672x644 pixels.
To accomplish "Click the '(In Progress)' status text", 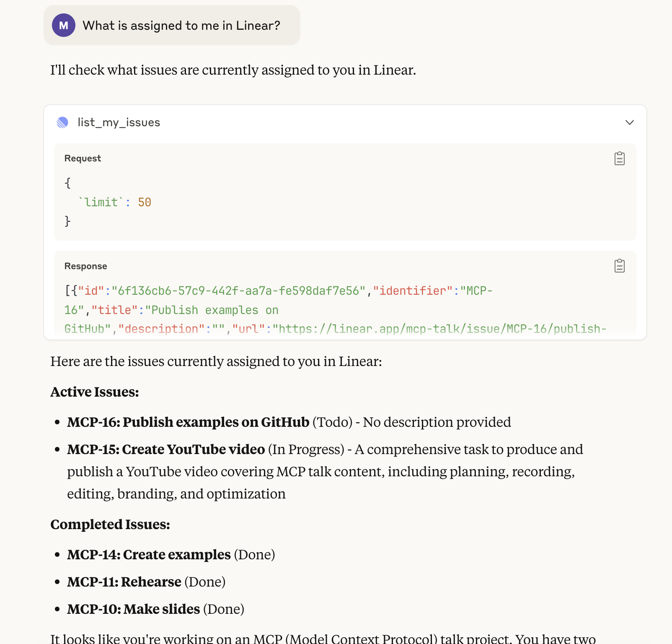I will click(306, 449).
